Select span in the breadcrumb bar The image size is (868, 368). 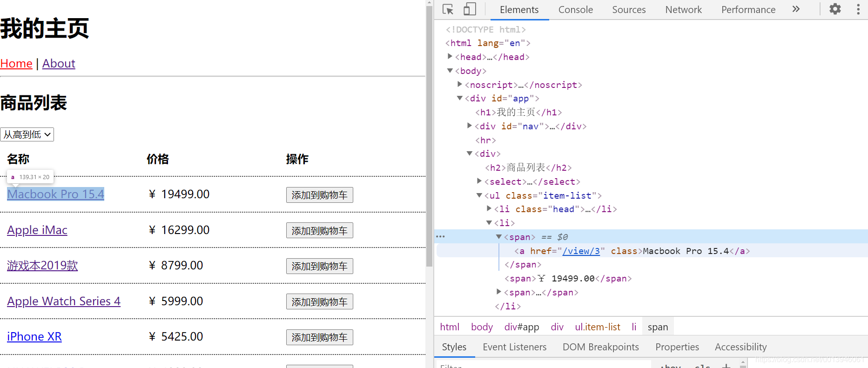point(658,327)
